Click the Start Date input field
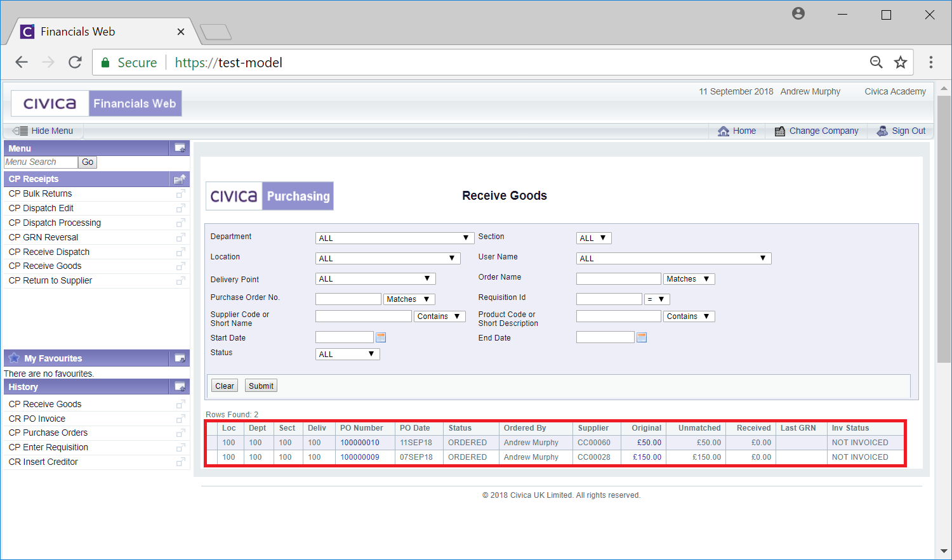 click(x=344, y=337)
